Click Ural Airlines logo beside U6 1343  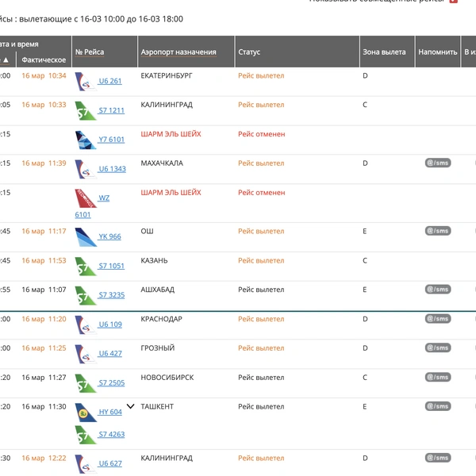click(x=86, y=169)
